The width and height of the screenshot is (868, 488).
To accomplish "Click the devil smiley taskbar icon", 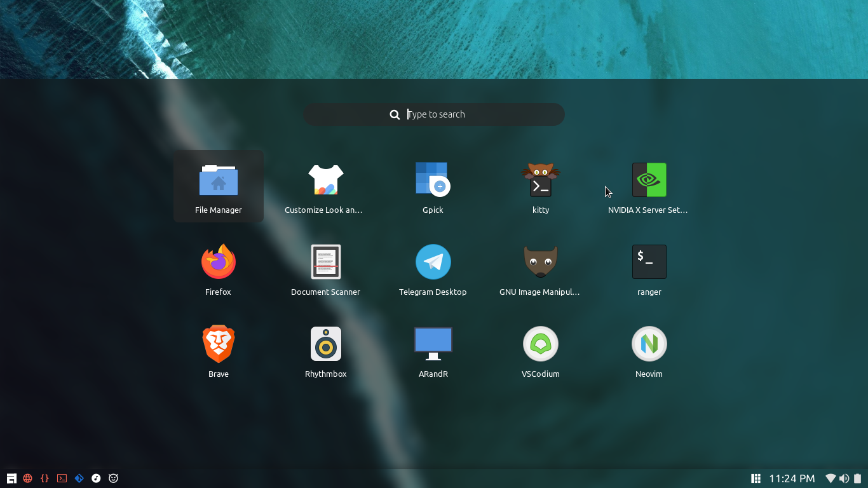I will 113,478.
